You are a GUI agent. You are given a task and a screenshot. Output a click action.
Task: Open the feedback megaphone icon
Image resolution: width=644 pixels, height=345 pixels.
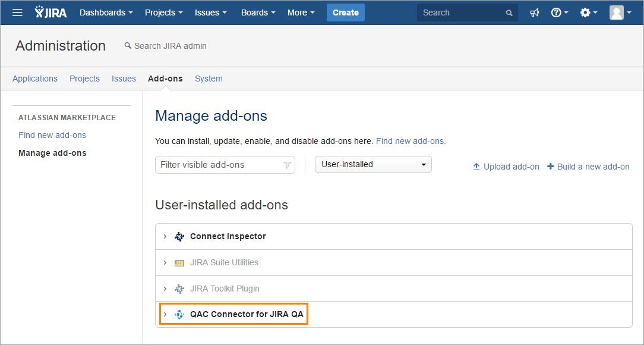pyautogui.click(x=534, y=12)
